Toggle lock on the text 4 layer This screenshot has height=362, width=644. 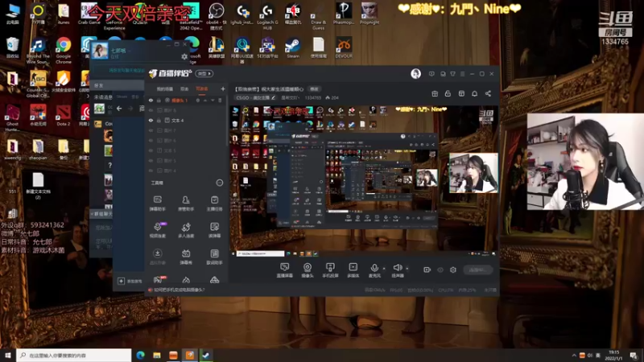tap(159, 120)
